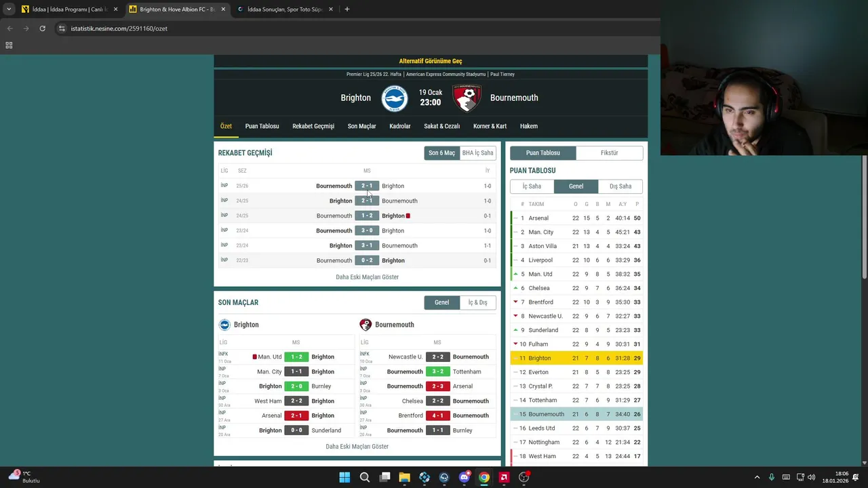Click the highlighted Brighton standings row
Image resolution: width=868 pixels, height=488 pixels.
576,358
